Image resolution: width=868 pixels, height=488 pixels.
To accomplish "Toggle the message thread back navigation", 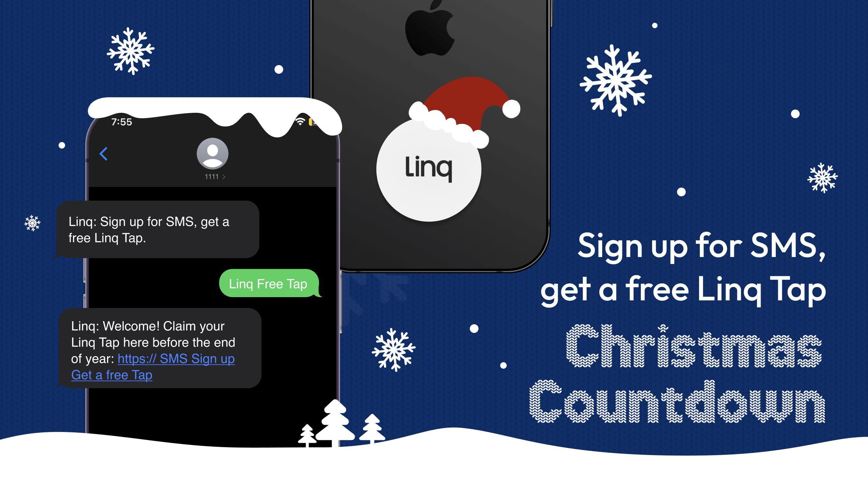I will 104,155.
